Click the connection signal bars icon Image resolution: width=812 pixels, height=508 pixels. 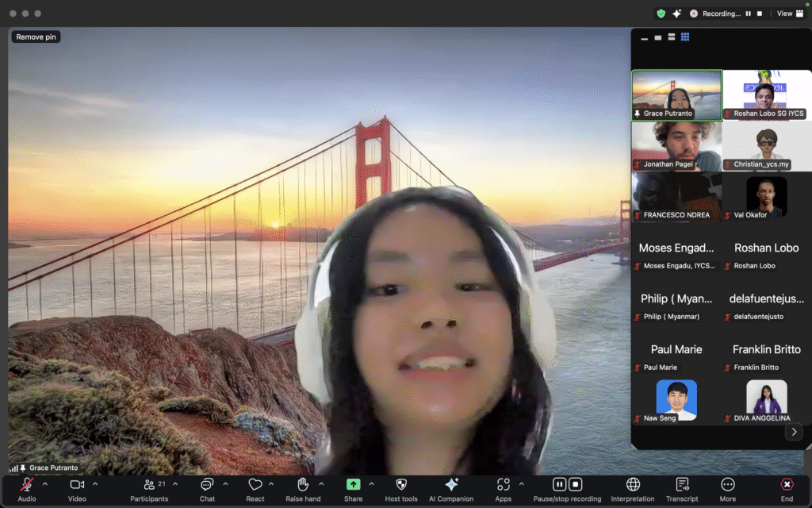[x=14, y=468]
